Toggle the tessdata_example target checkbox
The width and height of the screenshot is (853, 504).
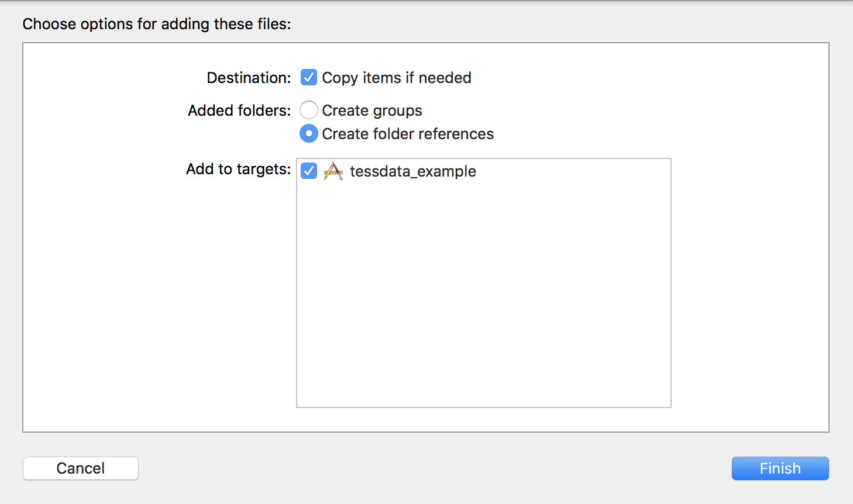click(309, 171)
